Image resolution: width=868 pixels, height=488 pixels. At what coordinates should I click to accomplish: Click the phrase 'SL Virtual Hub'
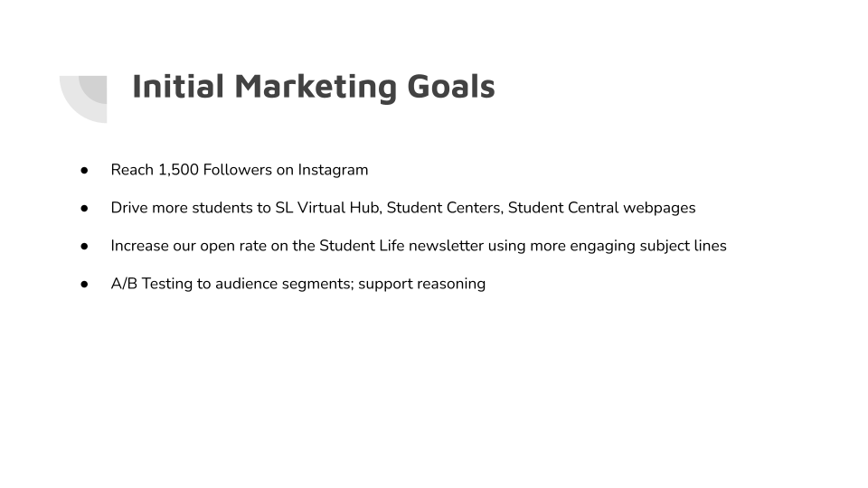[327, 208]
